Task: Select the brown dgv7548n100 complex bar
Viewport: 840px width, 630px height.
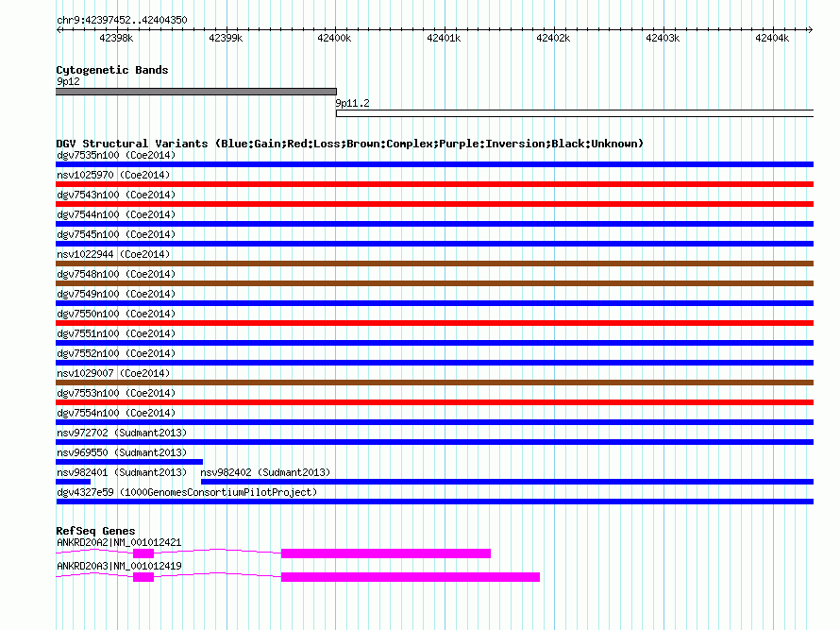Action: click(x=434, y=283)
